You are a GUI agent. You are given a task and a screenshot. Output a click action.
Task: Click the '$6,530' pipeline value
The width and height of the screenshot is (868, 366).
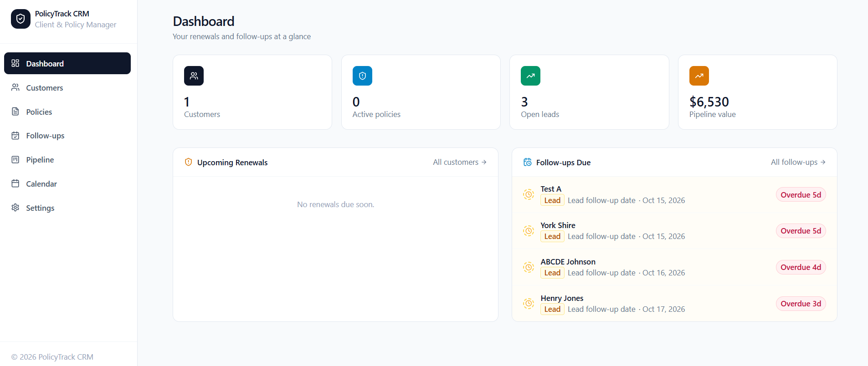[709, 102]
